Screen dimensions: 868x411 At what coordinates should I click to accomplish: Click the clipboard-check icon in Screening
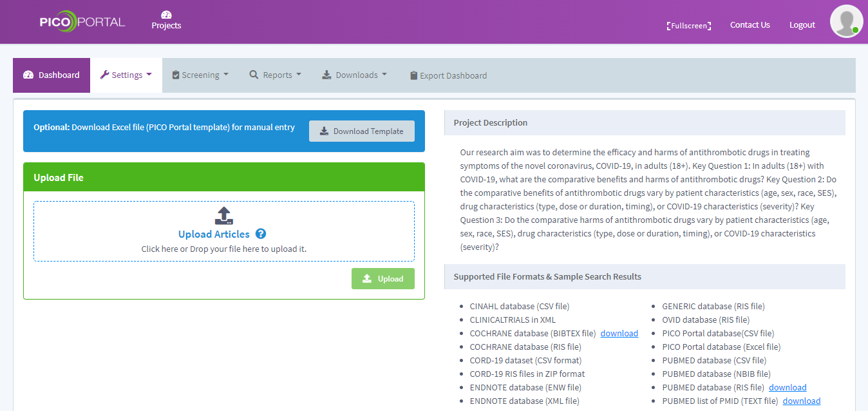click(176, 75)
